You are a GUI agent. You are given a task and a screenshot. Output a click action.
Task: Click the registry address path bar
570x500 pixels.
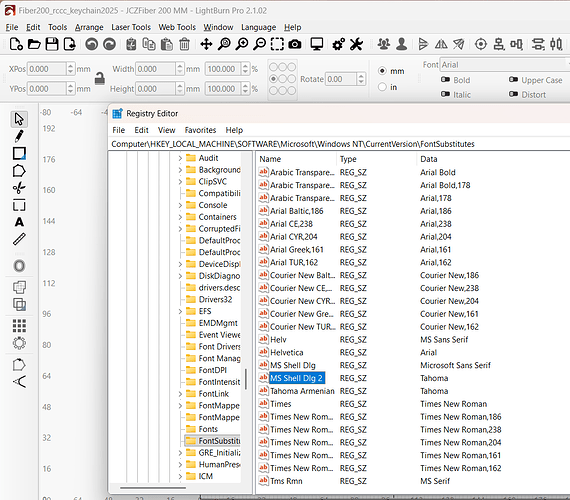(x=340, y=144)
